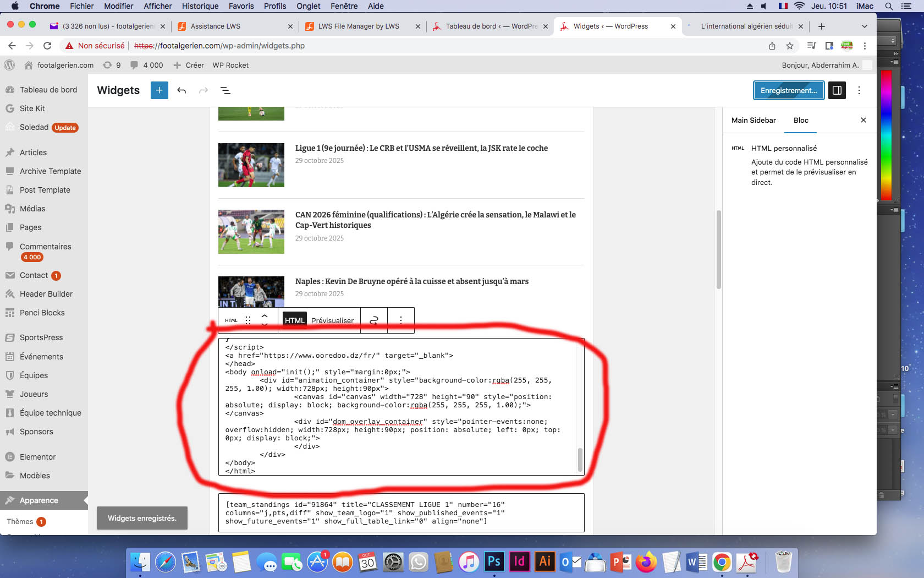Click the Chrome share page icon
Screen dimensions: 924x578
[772, 46]
